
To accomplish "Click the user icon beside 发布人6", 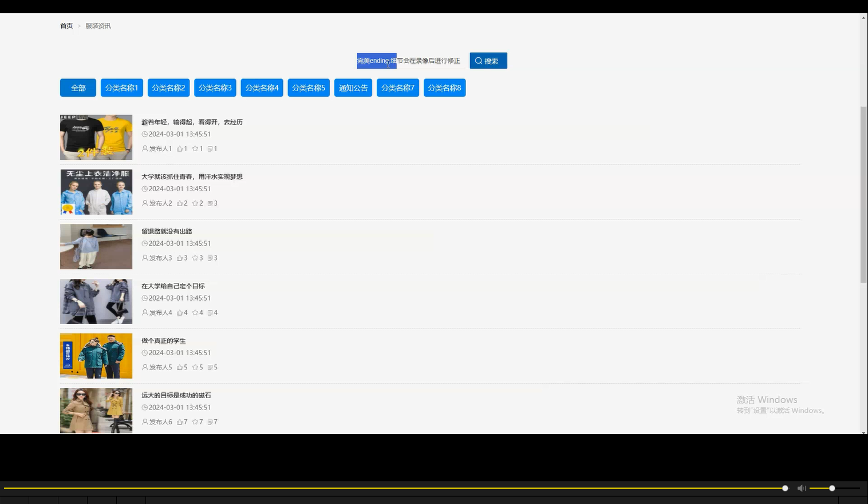I will click(145, 422).
